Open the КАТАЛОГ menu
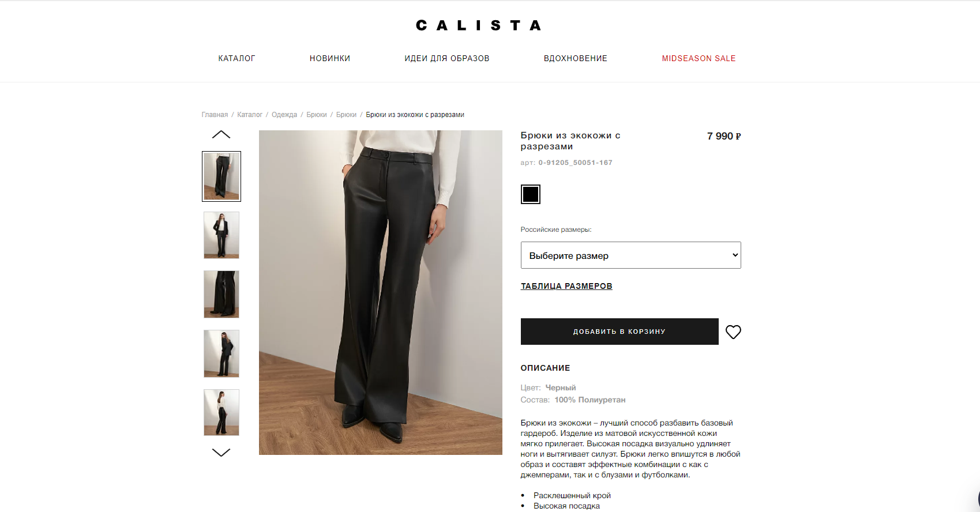 (236, 58)
